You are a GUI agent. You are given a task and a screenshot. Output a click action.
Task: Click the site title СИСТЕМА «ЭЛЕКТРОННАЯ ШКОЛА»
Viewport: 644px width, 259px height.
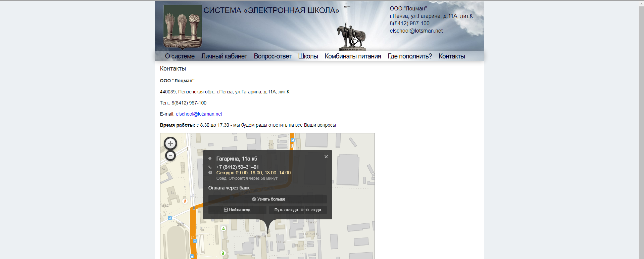pos(271,10)
